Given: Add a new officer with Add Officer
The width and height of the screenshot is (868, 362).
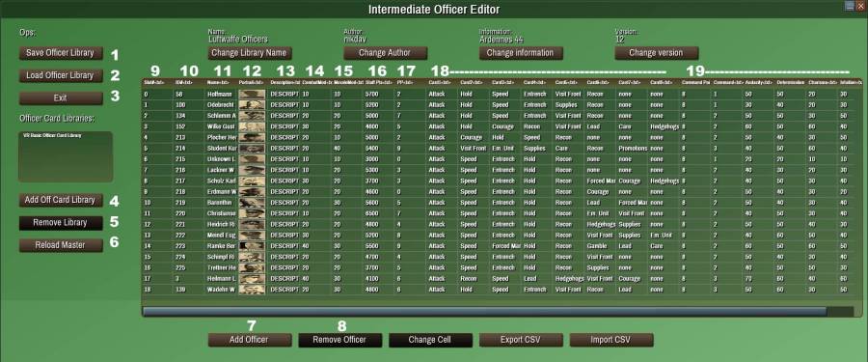Looking at the screenshot, I should click(250, 340).
